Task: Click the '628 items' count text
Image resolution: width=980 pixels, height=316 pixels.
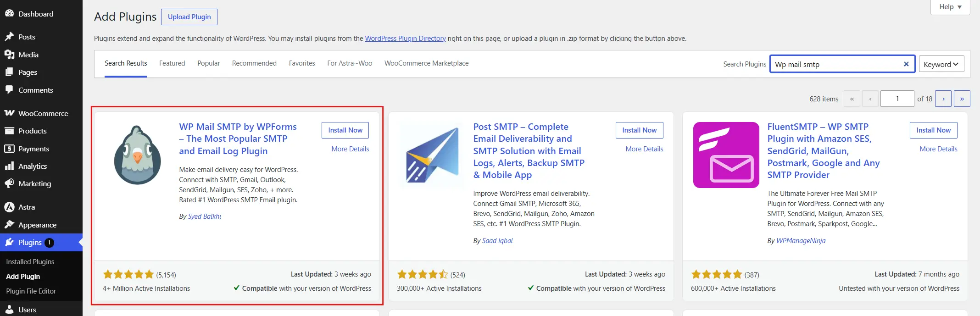Action: click(824, 99)
